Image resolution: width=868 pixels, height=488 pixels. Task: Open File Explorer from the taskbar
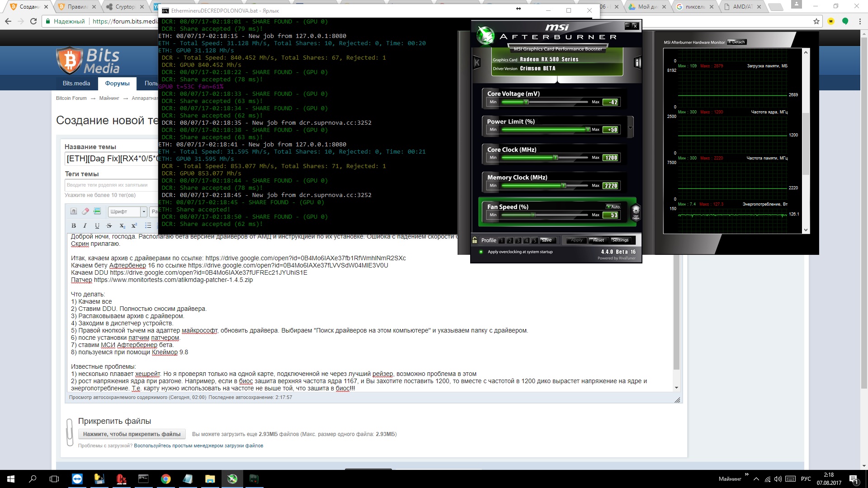tap(210, 479)
